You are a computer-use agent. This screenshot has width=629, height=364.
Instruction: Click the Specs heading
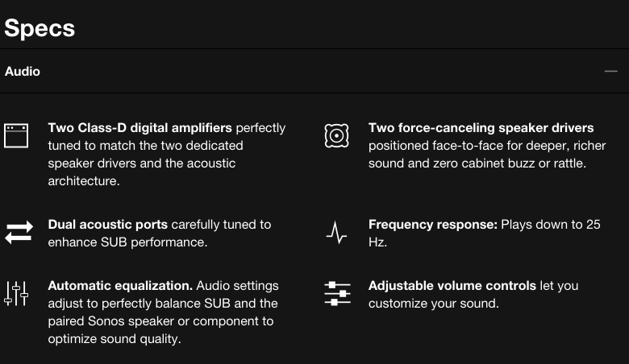coord(40,28)
